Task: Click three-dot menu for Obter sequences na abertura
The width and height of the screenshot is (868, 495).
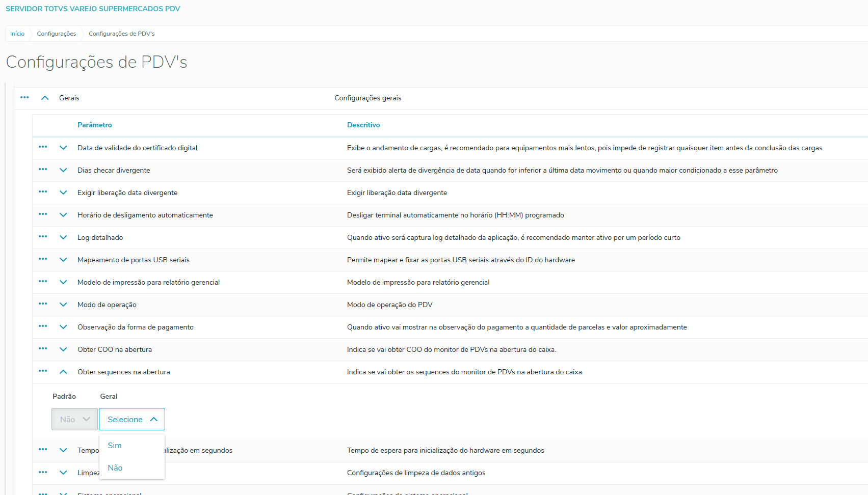Action: [43, 371]
